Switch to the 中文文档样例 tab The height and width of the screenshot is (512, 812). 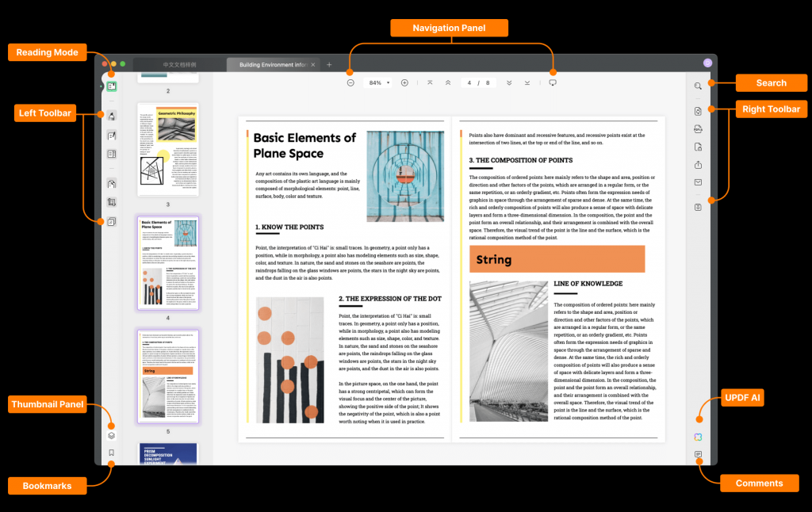pyautogui.click(x=179, y=65)
